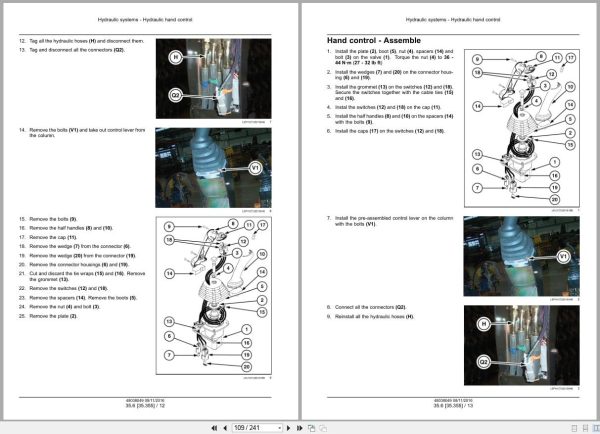Click exploded parts diagram on right page
The width and height of the screenshot is (600, 434).
pyautogui.click(x=522, y=128)
